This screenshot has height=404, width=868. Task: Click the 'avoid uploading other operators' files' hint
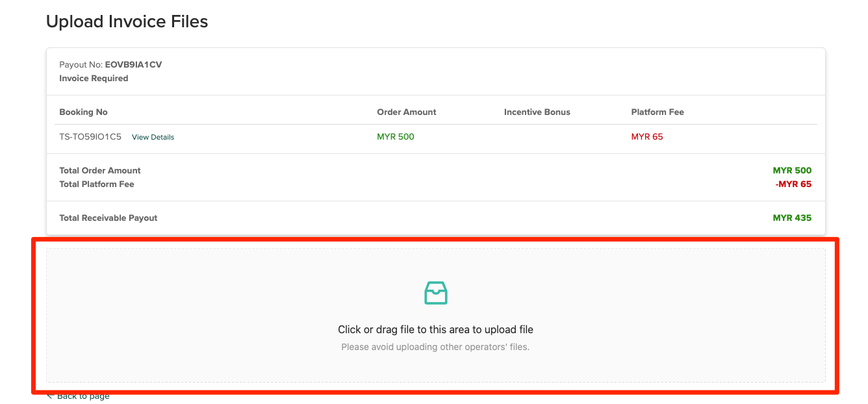[435, 347]
